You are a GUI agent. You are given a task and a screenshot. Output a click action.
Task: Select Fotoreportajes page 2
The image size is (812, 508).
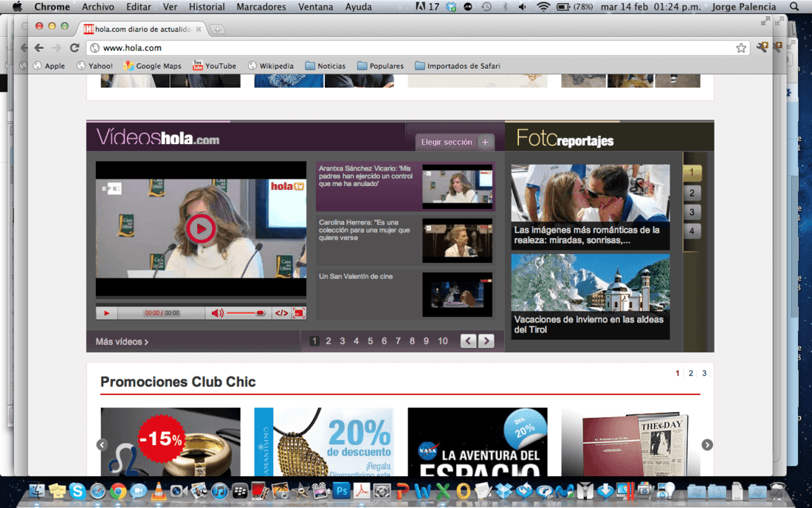(x=692, y=193)
